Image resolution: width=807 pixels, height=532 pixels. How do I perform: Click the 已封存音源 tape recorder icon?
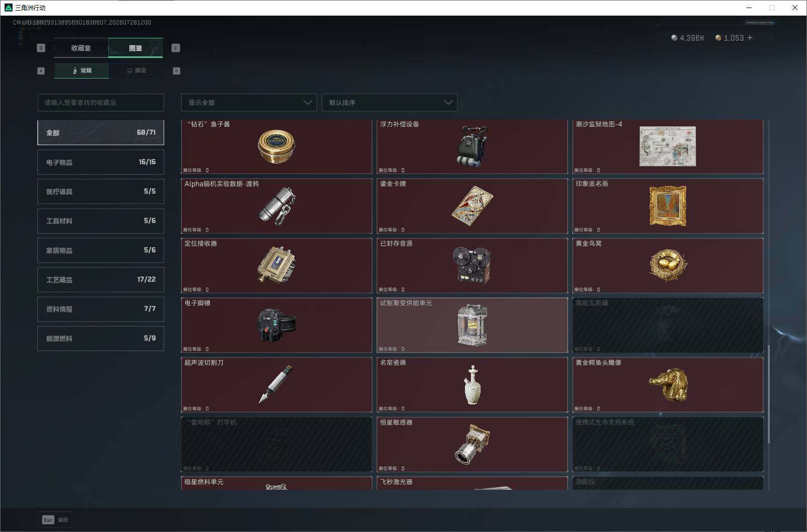point(472,265)
